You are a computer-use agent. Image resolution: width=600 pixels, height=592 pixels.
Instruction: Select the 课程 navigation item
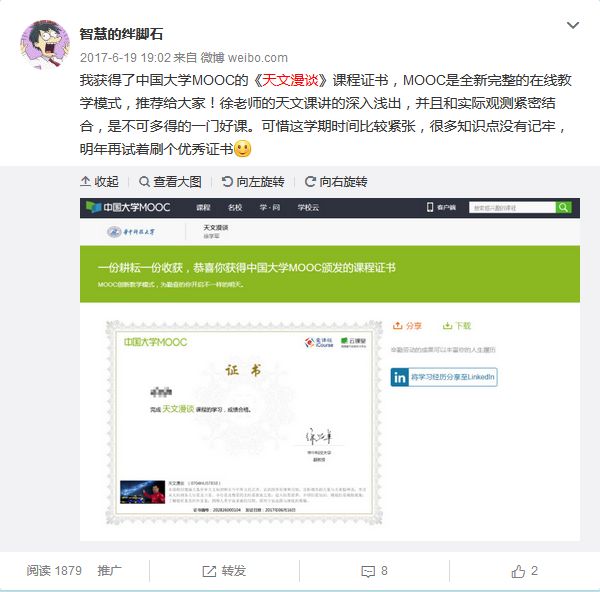(203, 207)
